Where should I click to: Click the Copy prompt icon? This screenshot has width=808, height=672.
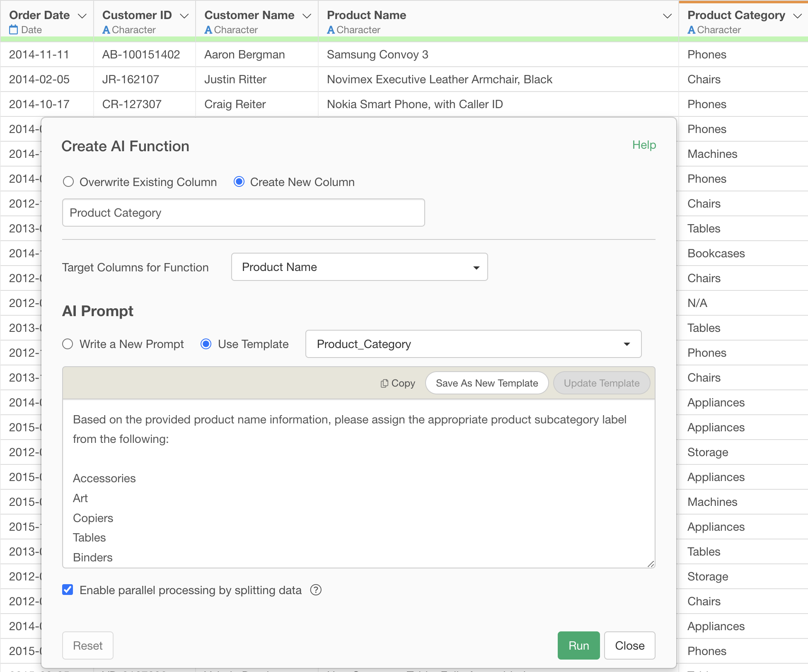384,383
